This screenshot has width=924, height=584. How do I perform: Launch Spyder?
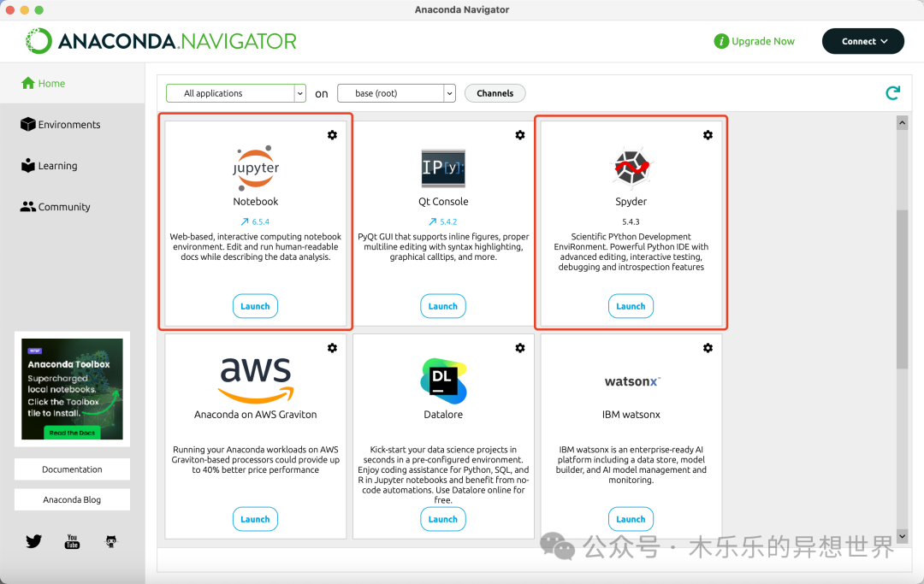click(x=631, y=306)
